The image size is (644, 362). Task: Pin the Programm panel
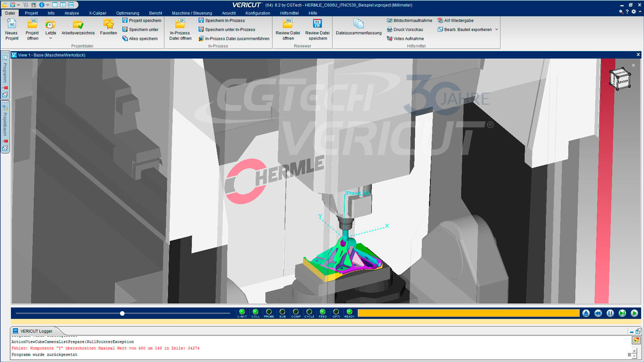point(6,87)
